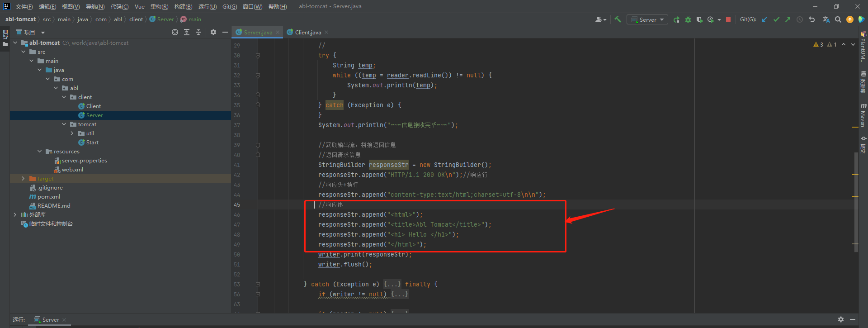Commit changes with the Git checkmark

pyautogui.click(x=776, y=19)
